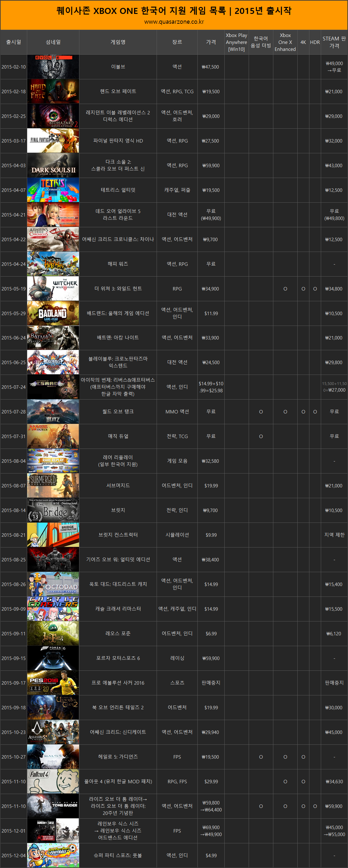Open the Dead or Alive 5 thumbnail
Viewport: 348px width, 868px height.
[53, 215]
